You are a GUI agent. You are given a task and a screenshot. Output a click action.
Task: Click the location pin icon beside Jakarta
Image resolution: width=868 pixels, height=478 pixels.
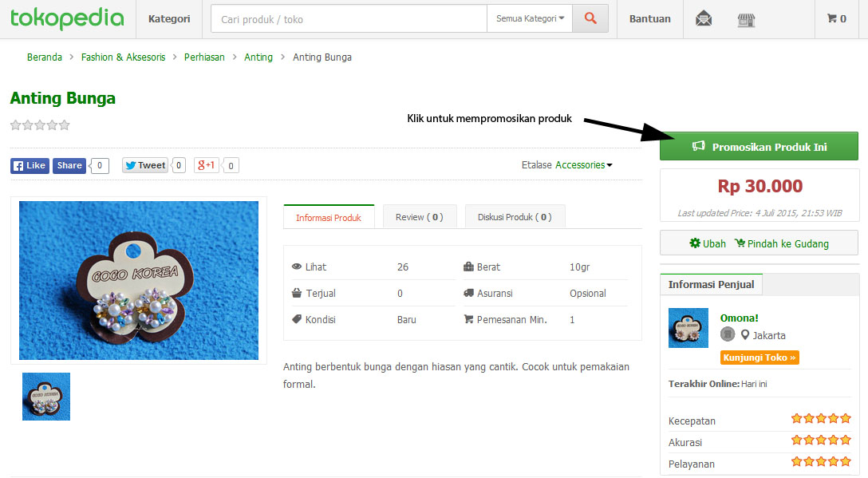pos(745,335)
